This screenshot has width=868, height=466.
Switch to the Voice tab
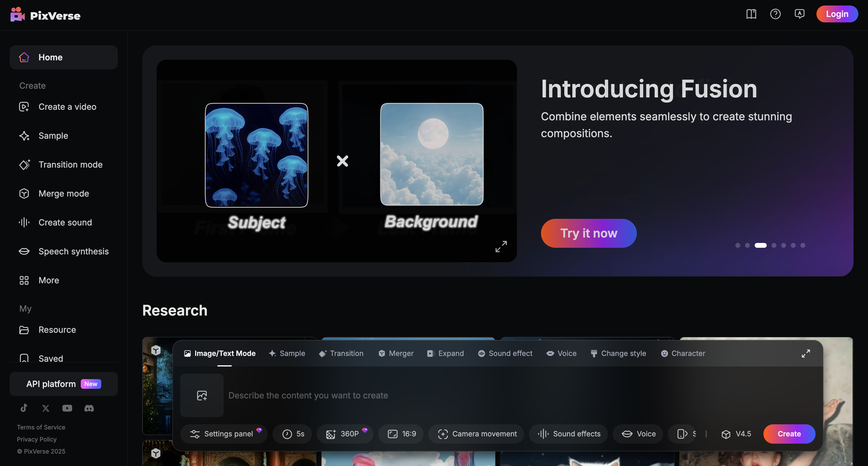[x=562, y=354]
